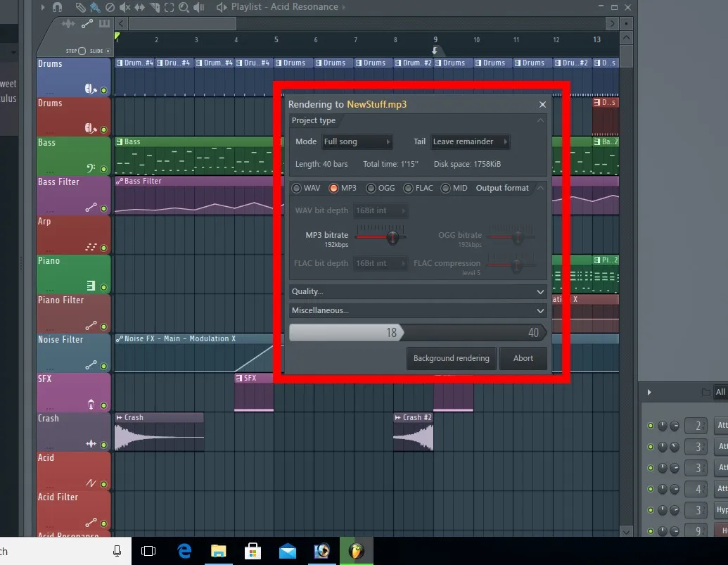Select the Mute tool

(x=124, y=7)
